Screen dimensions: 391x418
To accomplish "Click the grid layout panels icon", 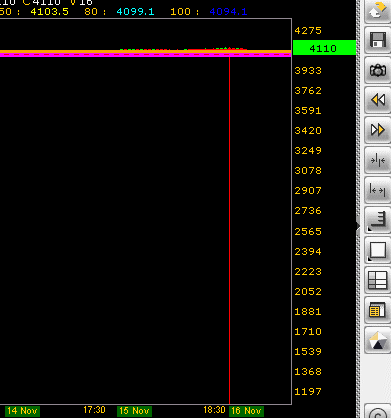I will (378, 280).
